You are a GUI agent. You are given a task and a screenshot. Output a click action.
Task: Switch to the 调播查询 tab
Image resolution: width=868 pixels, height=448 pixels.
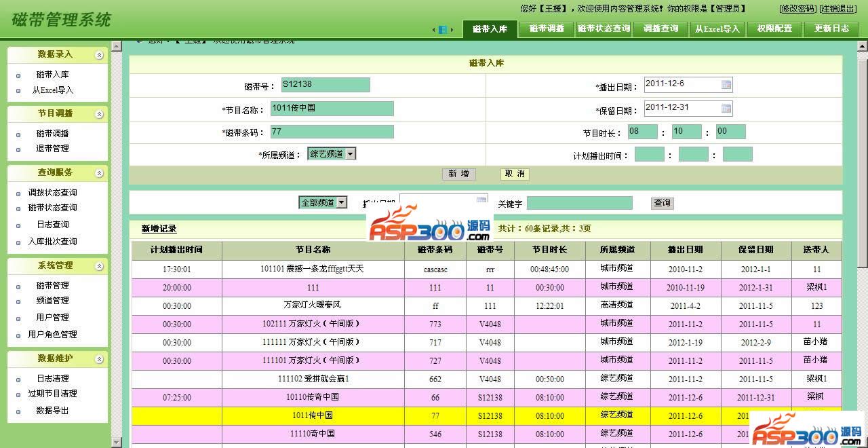(x=661, y=29)
